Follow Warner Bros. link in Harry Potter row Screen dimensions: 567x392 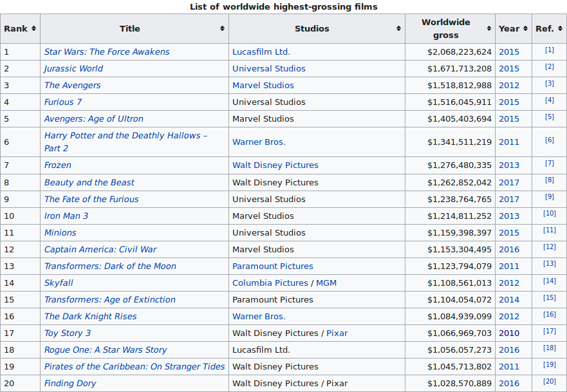(x=259, y=142)
